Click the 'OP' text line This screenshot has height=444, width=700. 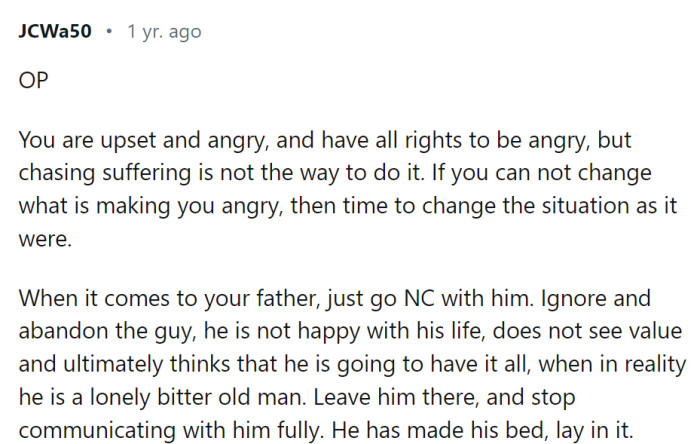[33, 81]
